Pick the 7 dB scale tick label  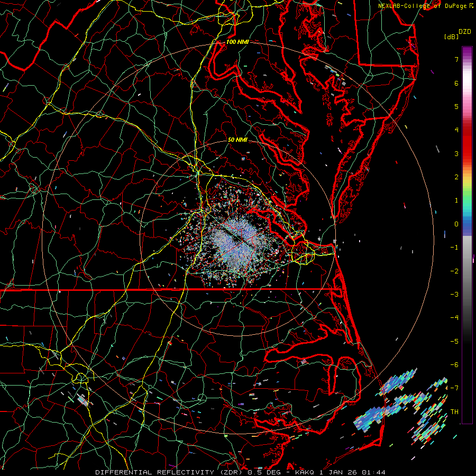click(456, 59)
